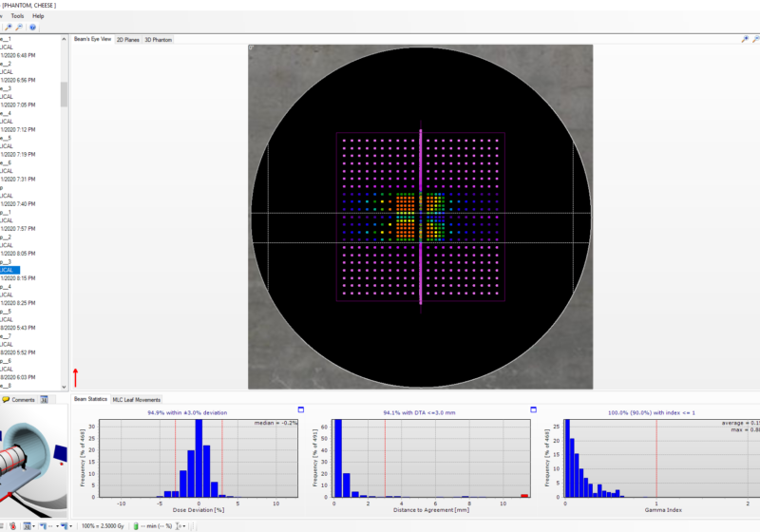Open the MLC Leaf Movements tab
This screenshot has height=532, width=760.
click(x=137, y=400)
